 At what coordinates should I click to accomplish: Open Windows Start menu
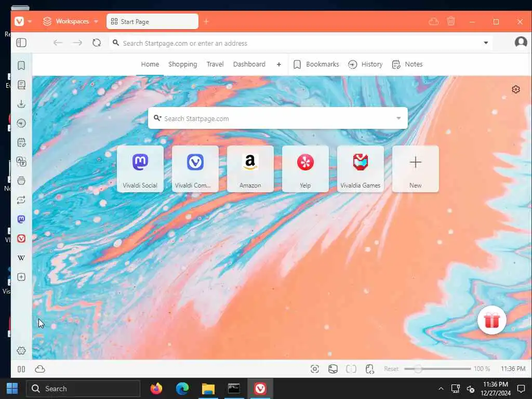click(12, 389)
